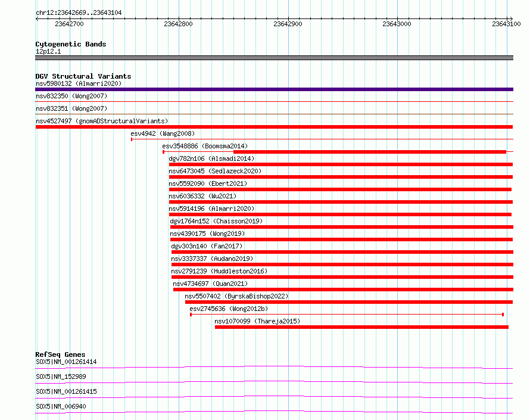Click the 23642900 ruler position marker

tap(288, 24)
